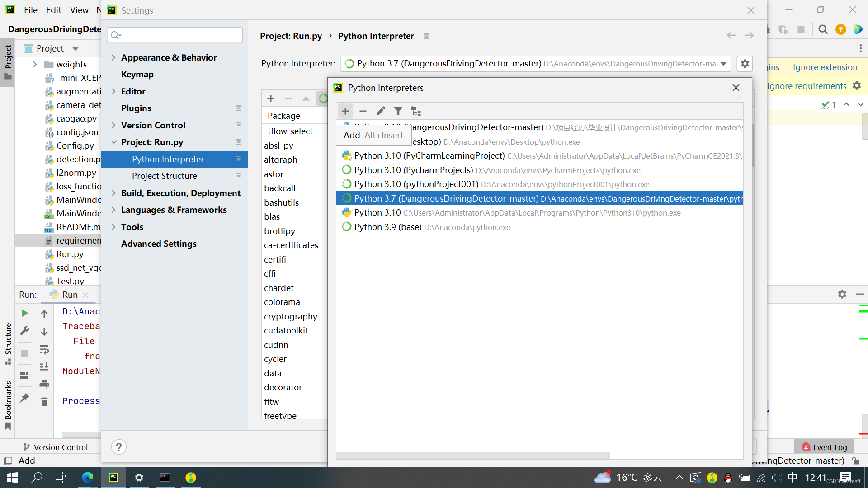Viewport: 868px width, 488px height.
Task: Open Windows Start menu
Action: click(12, 478)
